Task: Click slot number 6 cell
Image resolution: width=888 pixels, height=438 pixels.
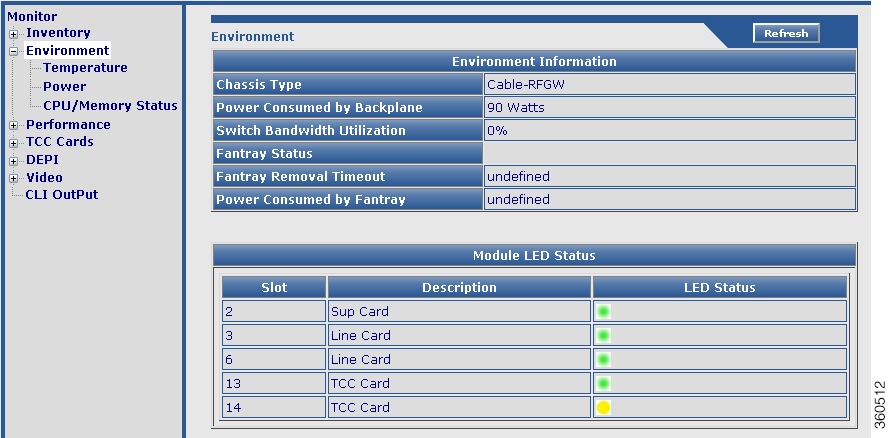Action: pyautogui.click(x=274, y=359)
